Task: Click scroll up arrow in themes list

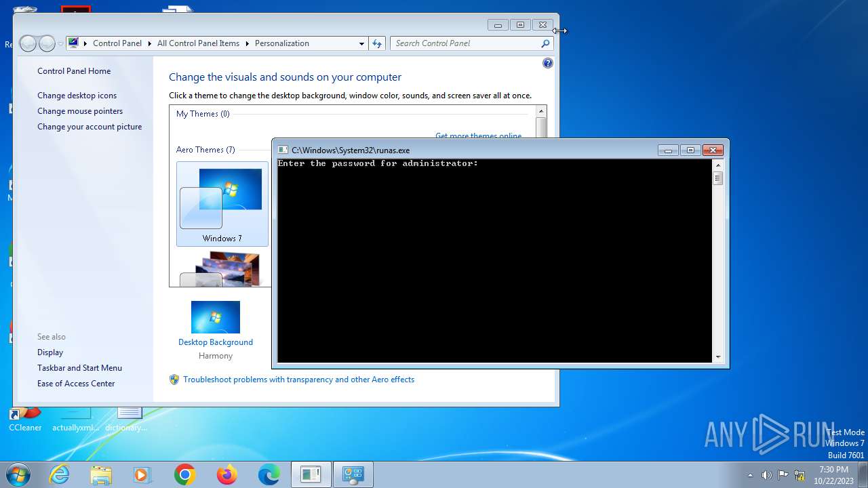Action: pyautogui.click(x=541, y=111)
